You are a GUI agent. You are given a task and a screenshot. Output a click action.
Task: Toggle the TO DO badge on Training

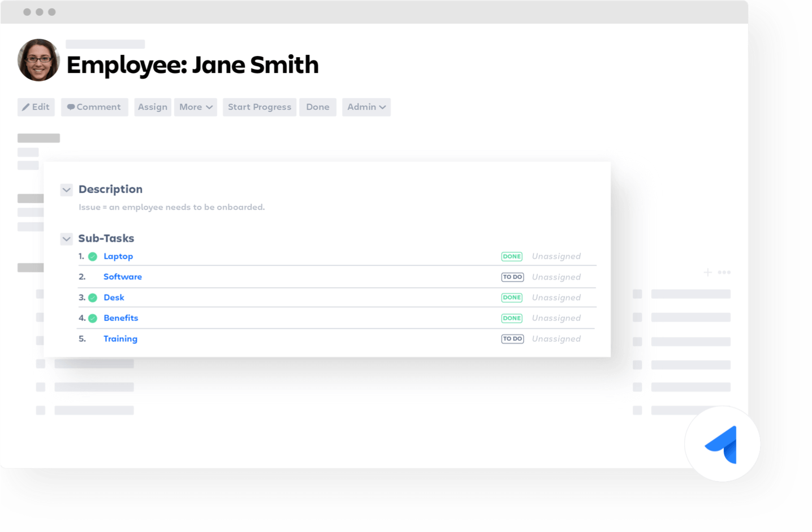pos(512,338)
